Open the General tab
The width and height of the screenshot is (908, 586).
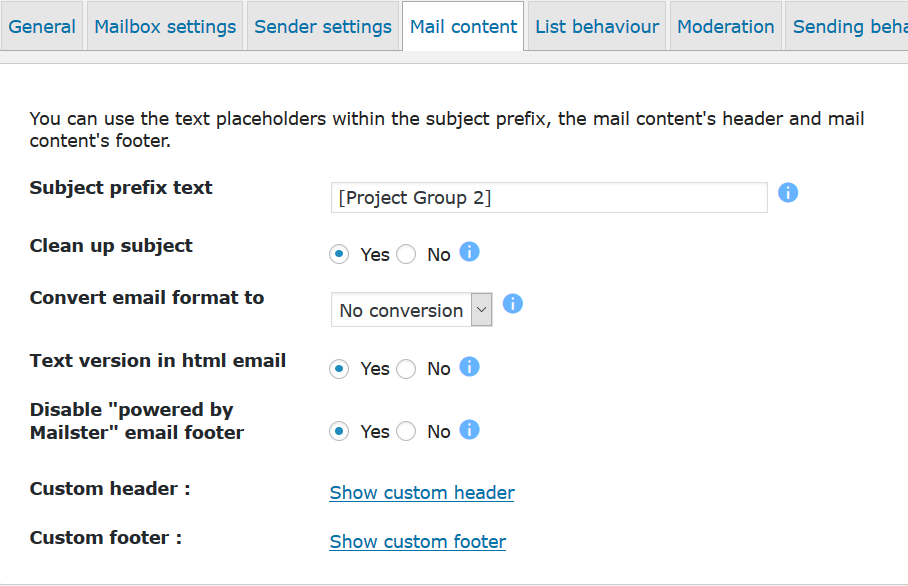pyautogui.click(x=42, y=27)
